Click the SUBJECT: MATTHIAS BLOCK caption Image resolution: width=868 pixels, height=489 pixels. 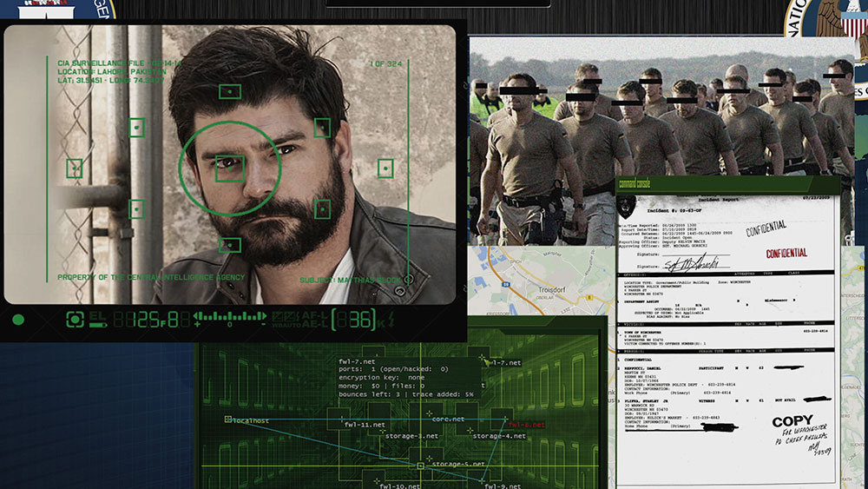tap(351, 281)
